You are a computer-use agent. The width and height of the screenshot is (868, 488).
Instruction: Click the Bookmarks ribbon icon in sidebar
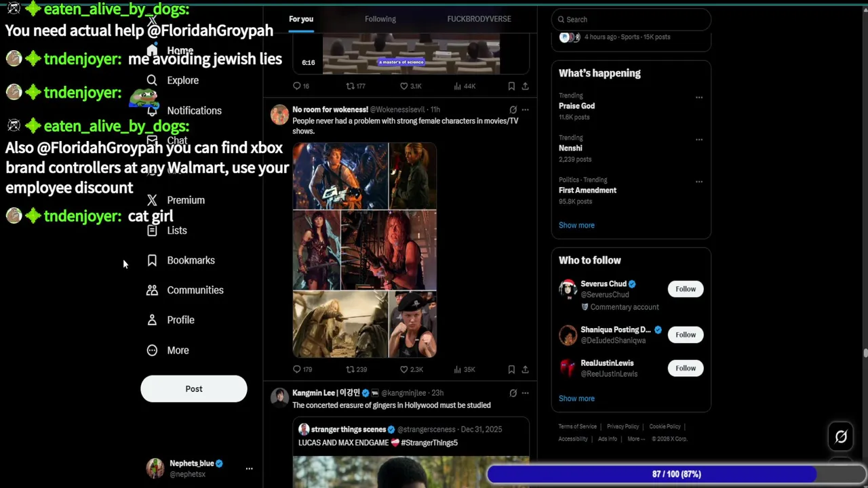tap(152, 260)
